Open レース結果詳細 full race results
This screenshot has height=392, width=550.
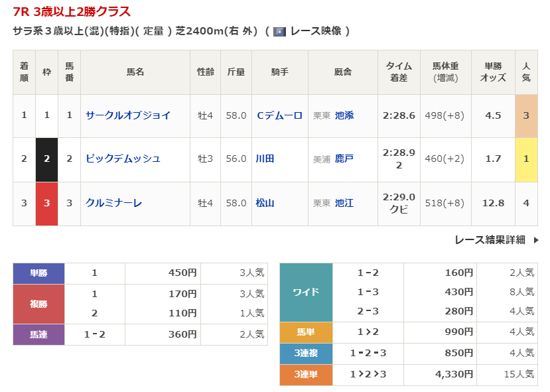tap(490, 240)
